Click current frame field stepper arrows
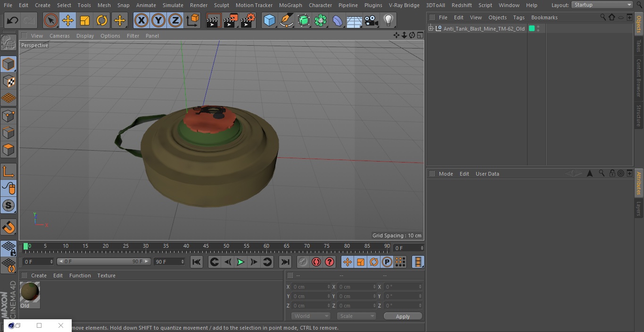Image resolution: width=644 pixels, height=332 pixels. [422, 248]
